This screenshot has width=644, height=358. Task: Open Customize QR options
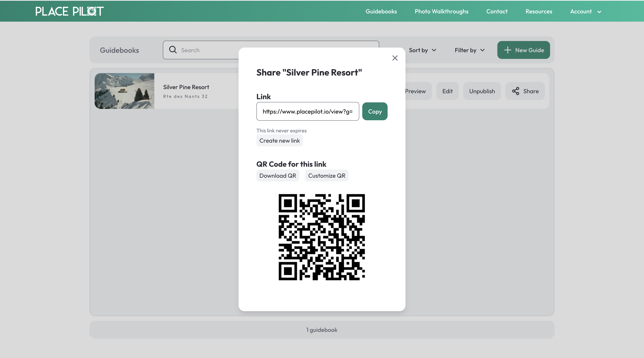coord(326,176)
